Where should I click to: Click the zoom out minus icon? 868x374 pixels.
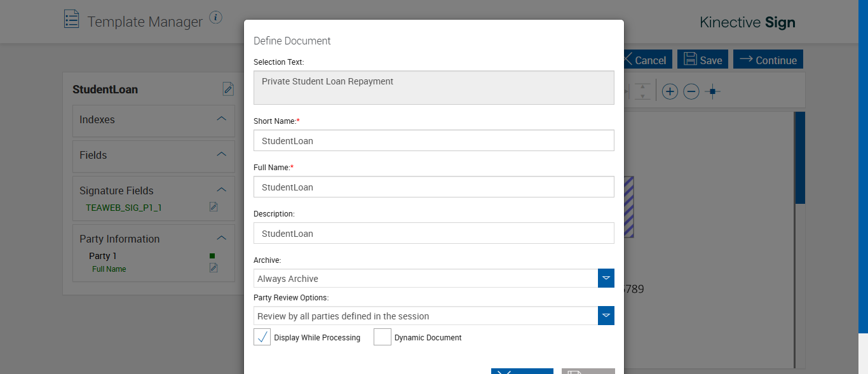(x=691, y=91)
